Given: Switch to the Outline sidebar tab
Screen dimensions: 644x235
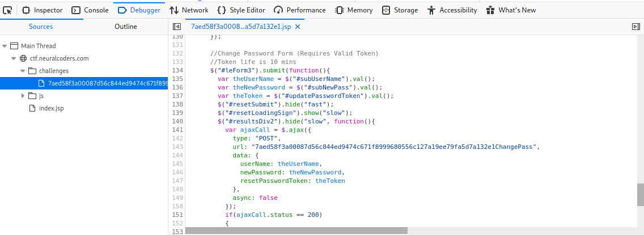Looking at the screenshot, I should coord(126,27).
